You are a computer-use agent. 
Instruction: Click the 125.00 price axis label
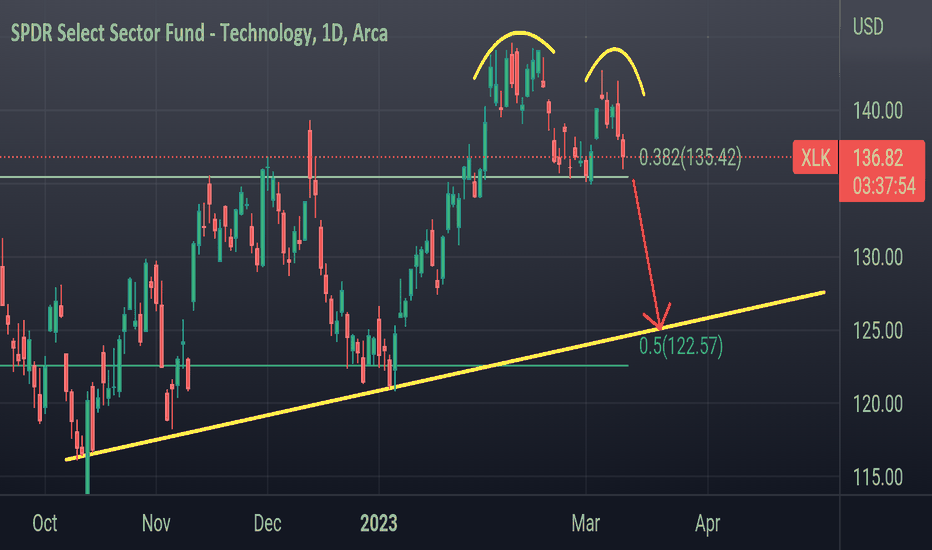878,331
